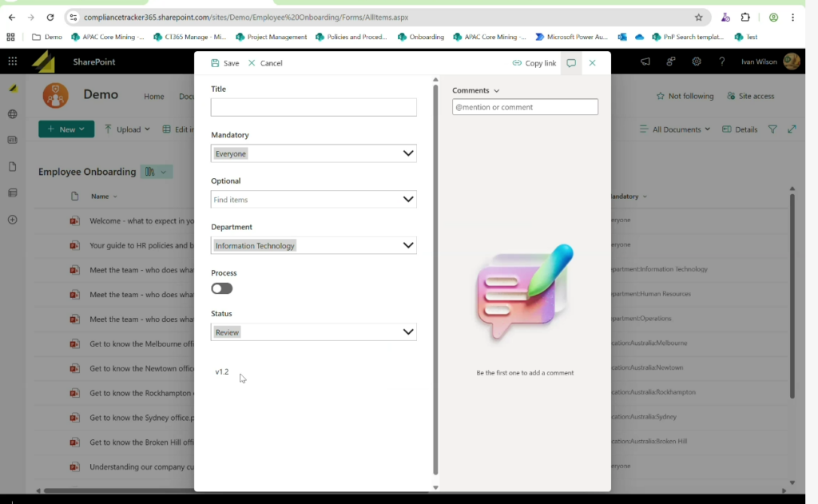Open the All Documents view dropdown
This screenshot has height=504, width=818.
(x=675, y=129)
